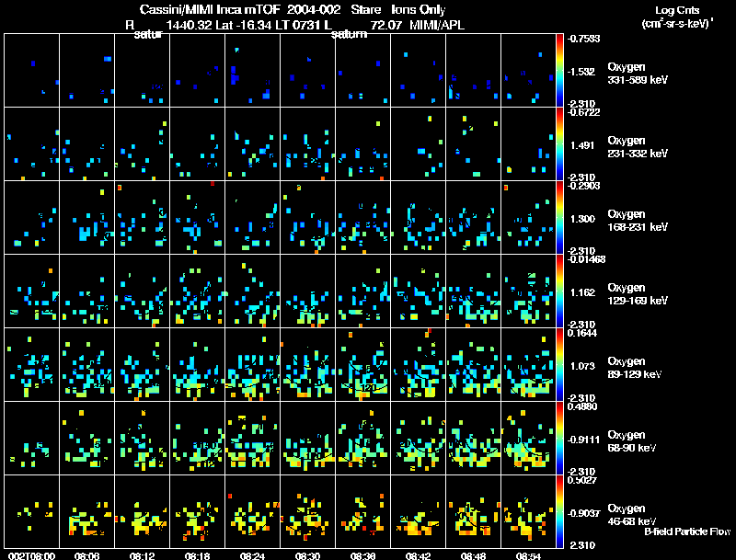This screenshot has width=736, height=560.
Task: Click the '-0.2903' colorbar value
Action: point(583,186)
